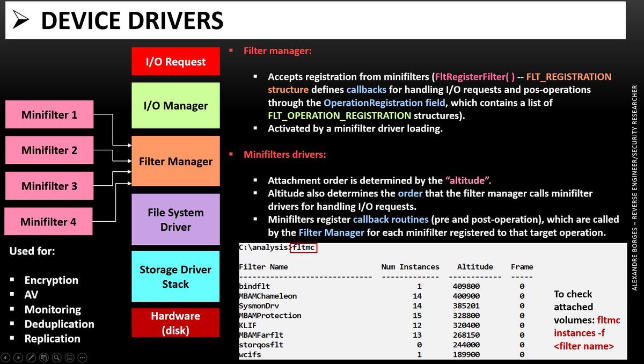The height and width of the screenshot is (364, 644).
Task: Select the orange Filter Manager box
Action: point(176,161)
